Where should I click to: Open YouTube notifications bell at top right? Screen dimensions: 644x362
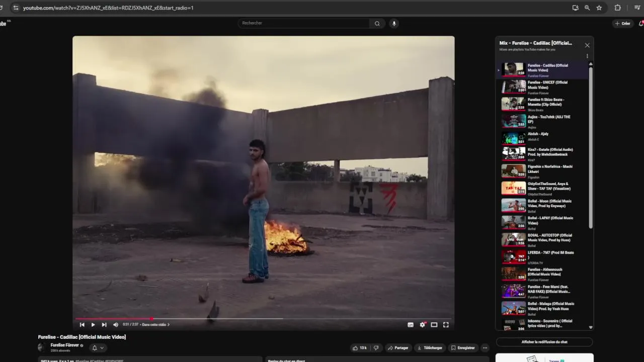click(641, 24)
